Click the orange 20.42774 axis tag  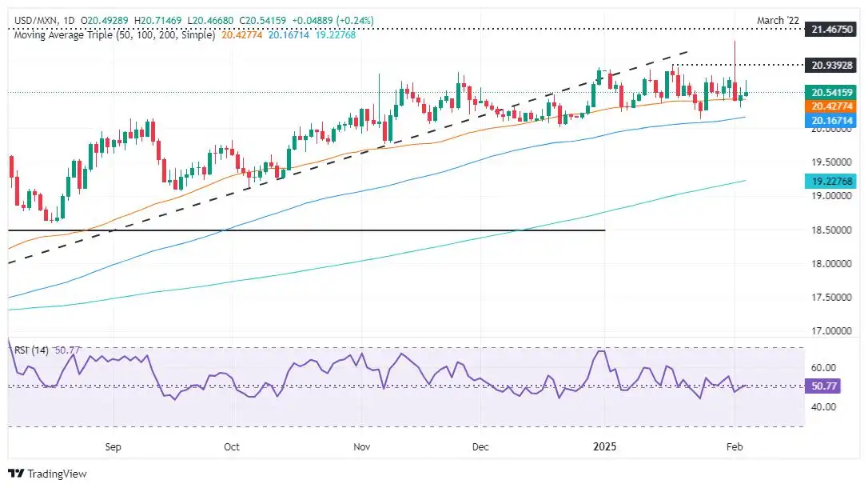[x=831, y=106]
